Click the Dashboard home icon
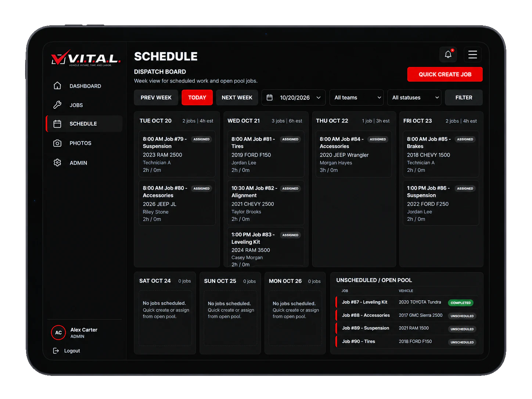Screen dimensions: 532x399 pyautogui.click(x=57, y=86)
